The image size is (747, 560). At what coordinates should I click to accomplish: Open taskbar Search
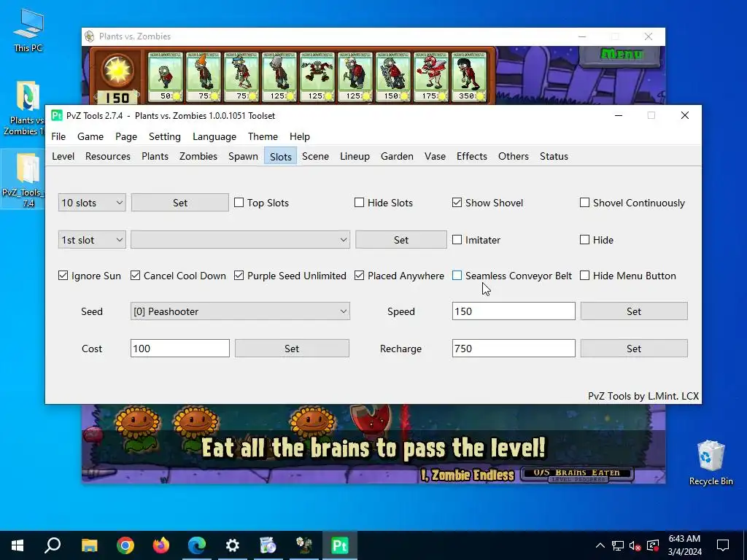point(53,545)
